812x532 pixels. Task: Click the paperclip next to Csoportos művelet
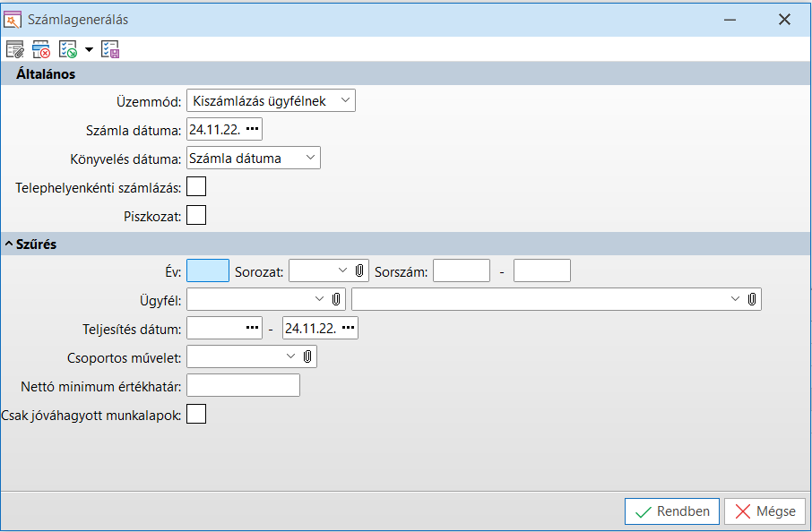point(307,356)
